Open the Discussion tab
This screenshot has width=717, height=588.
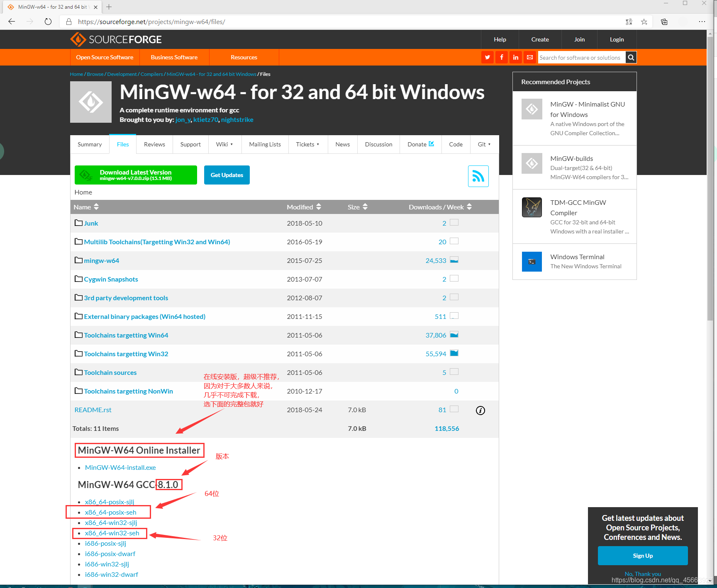[379, 144]
